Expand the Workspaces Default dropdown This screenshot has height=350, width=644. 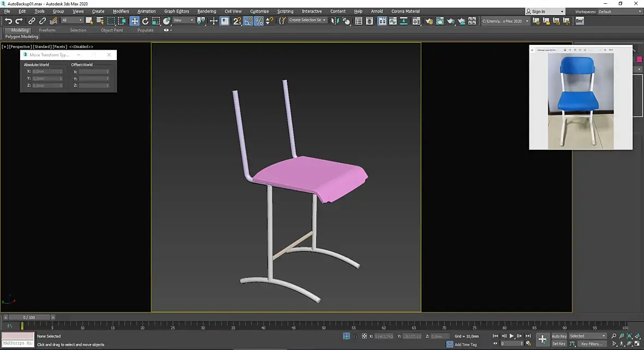pos(619,11)
